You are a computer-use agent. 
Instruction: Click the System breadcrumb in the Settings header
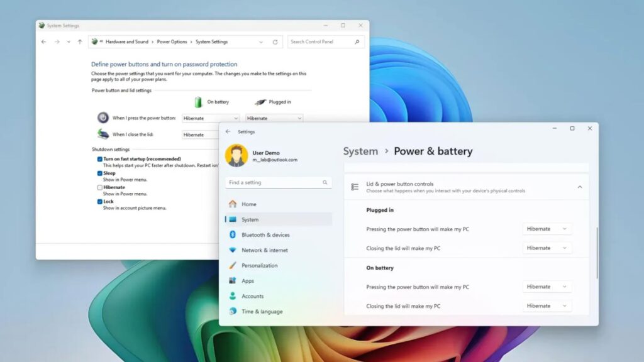pos(360,151)
